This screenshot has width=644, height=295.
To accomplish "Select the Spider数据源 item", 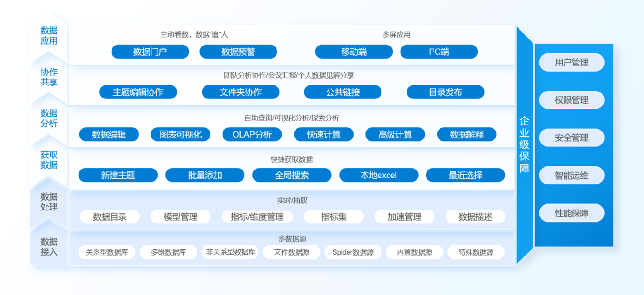I will [353, 252].
